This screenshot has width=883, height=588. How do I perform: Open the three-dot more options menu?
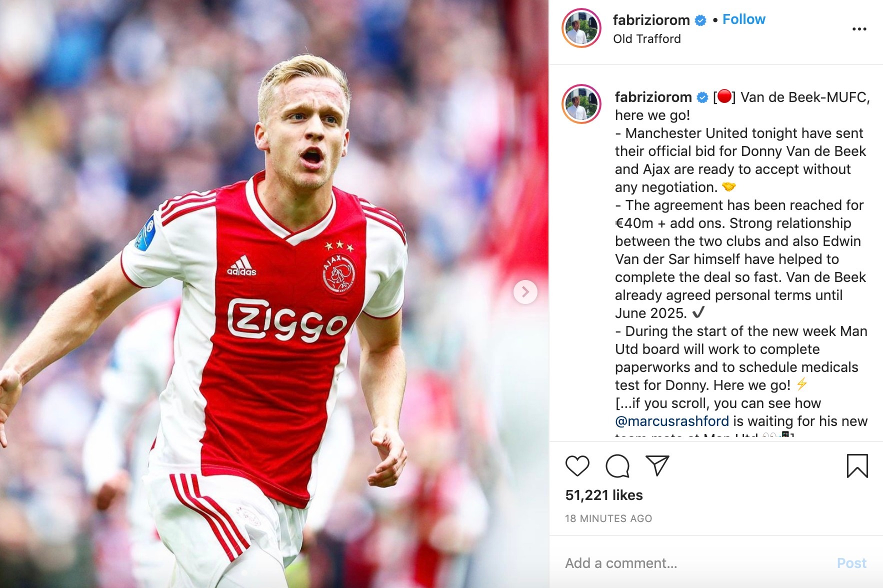tap(859, 29)
